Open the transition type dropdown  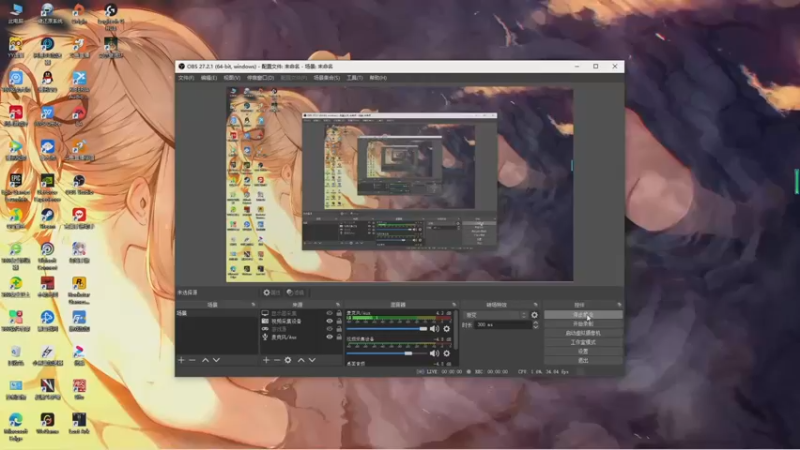click(495, 315)
